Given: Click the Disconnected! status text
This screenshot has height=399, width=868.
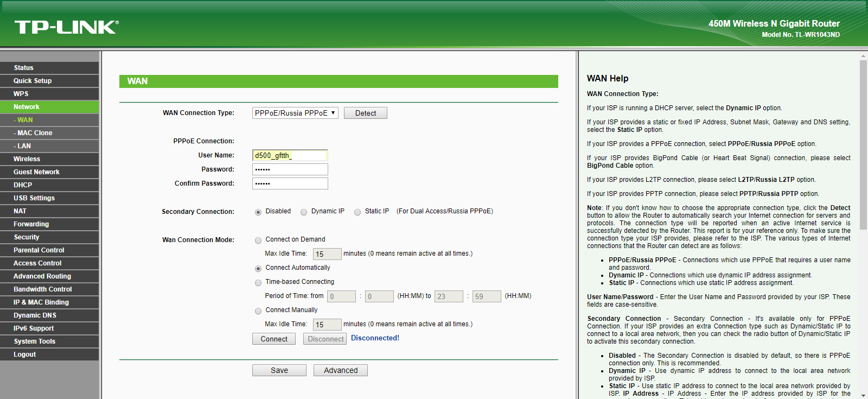Looking at the screenshot, I should 375,338.
